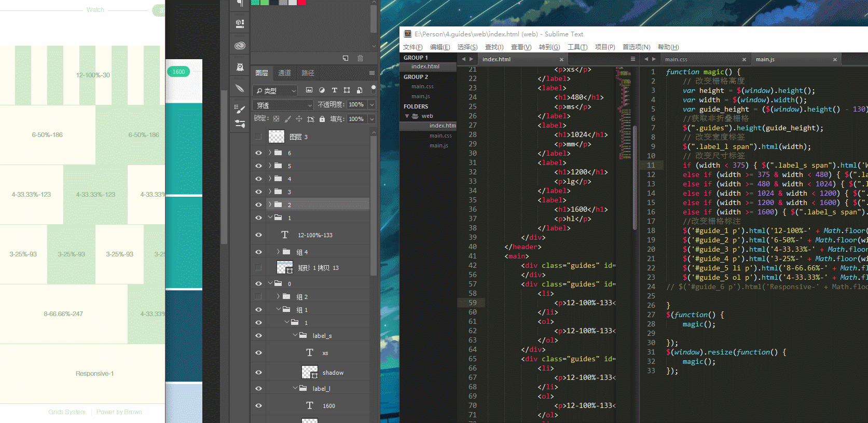Go to next tab arrow in right pane
Screen dimensions: 868x423
tap(654, 59)
